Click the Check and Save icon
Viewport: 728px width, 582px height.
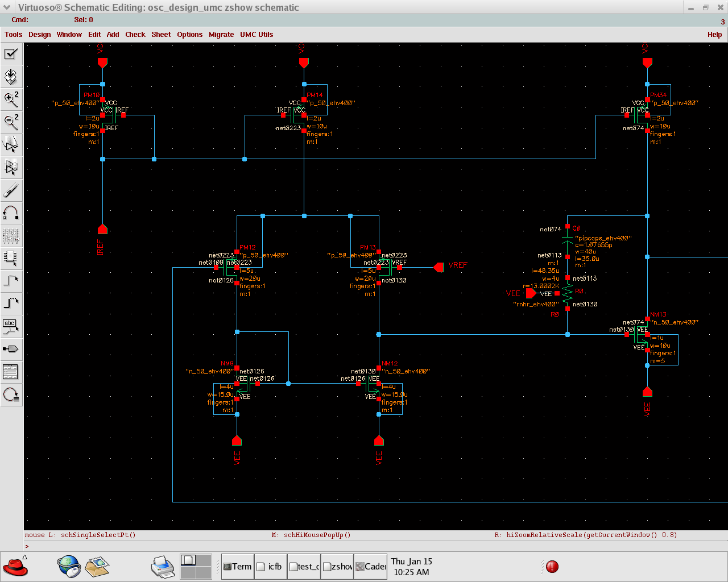pos(11,54)
